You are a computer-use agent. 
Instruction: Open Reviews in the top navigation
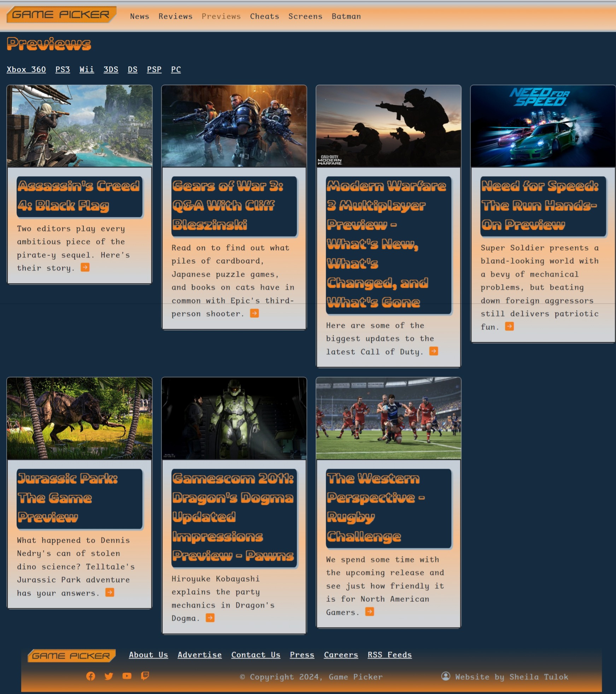tap(176, 16)
